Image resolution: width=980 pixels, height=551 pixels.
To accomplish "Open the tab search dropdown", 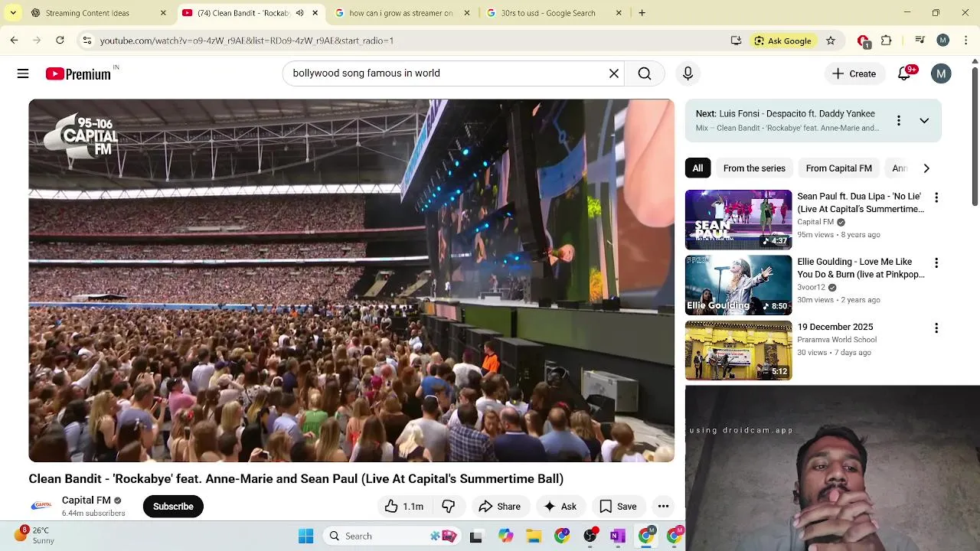I will pyautogui.click(x=13, y=13).
